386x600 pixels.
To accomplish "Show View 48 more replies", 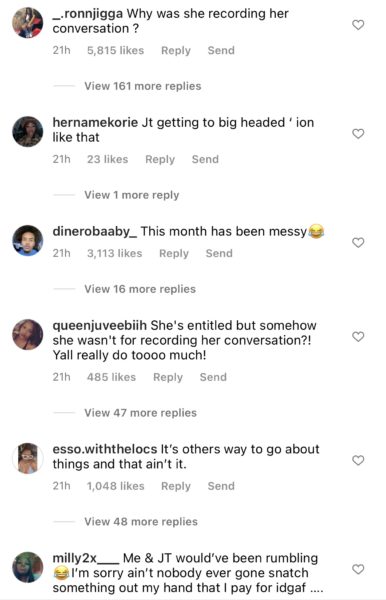I will click(141, 522).
